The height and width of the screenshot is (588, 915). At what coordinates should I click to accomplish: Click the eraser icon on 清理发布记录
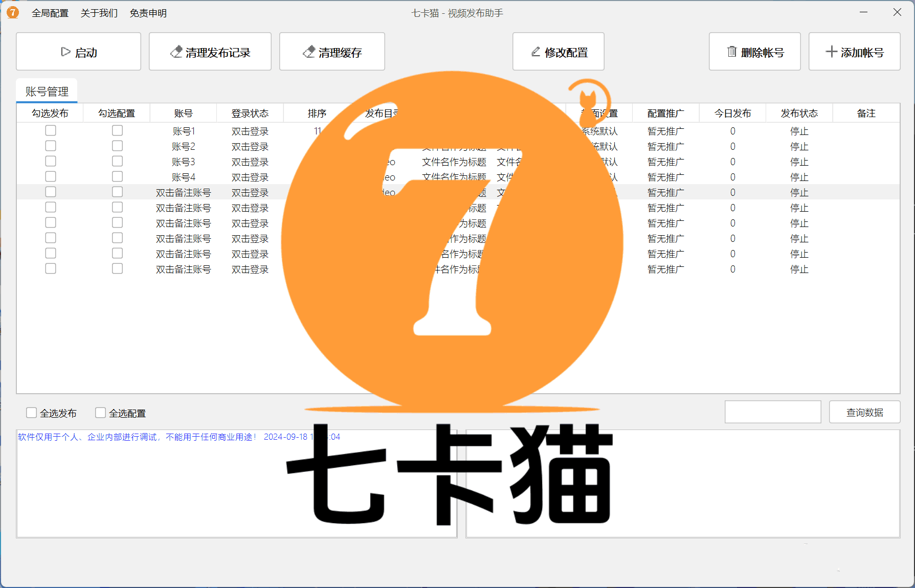176,52
